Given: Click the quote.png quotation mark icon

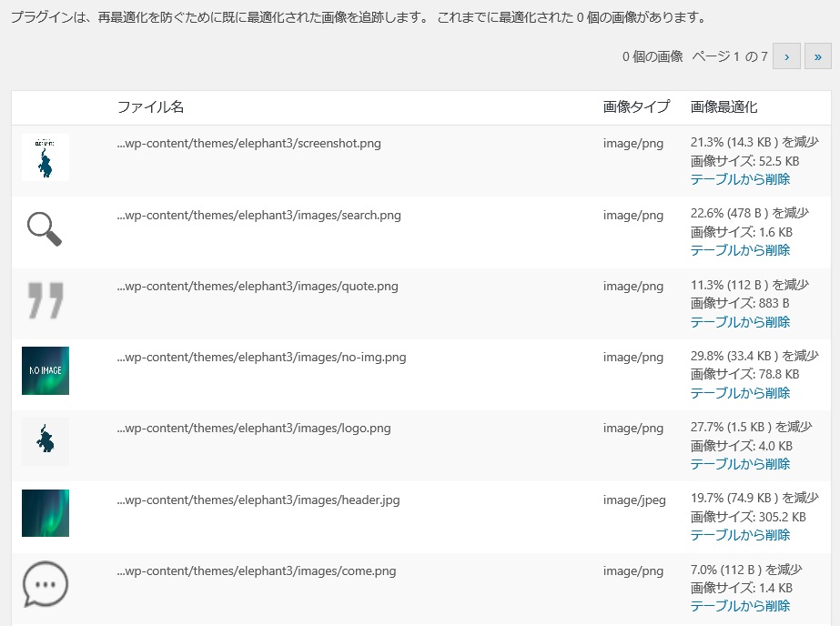Looking at the screenshot, I should 46,300.
